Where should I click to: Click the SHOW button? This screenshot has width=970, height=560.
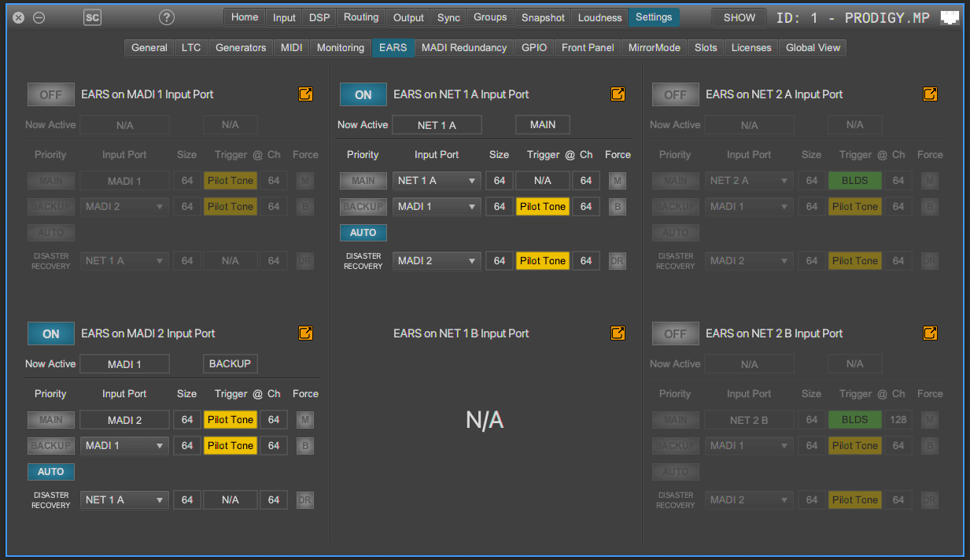point(739,17)
